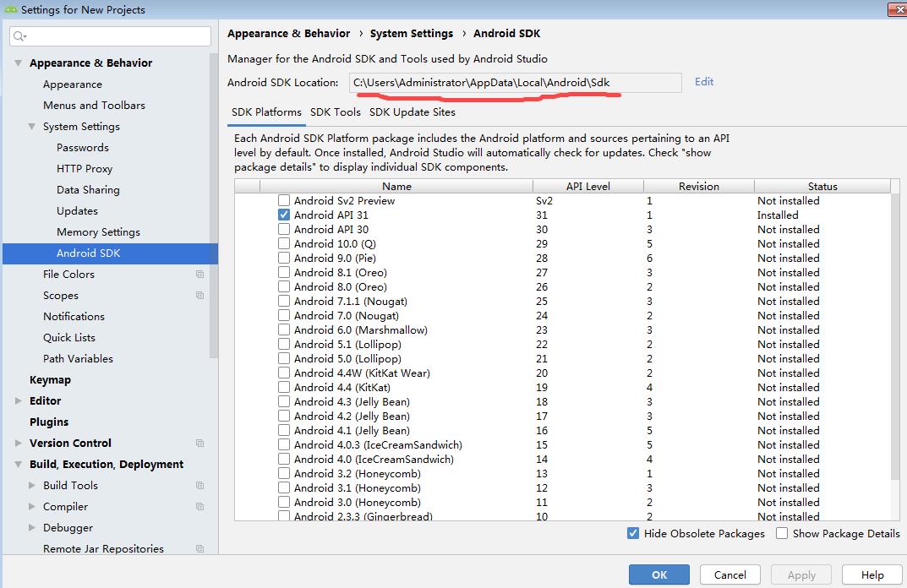
Task: Open HTTP Proxy settings
Action: click(x=85, y=169)
